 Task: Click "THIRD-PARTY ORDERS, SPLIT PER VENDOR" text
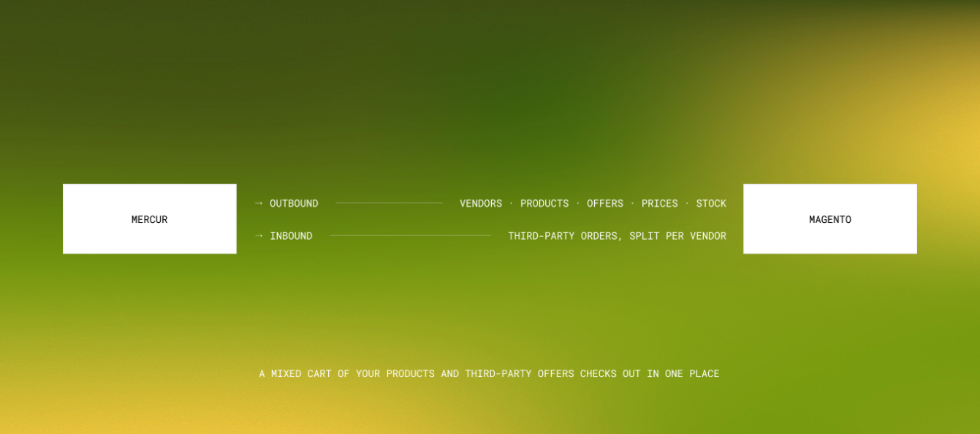618,236
